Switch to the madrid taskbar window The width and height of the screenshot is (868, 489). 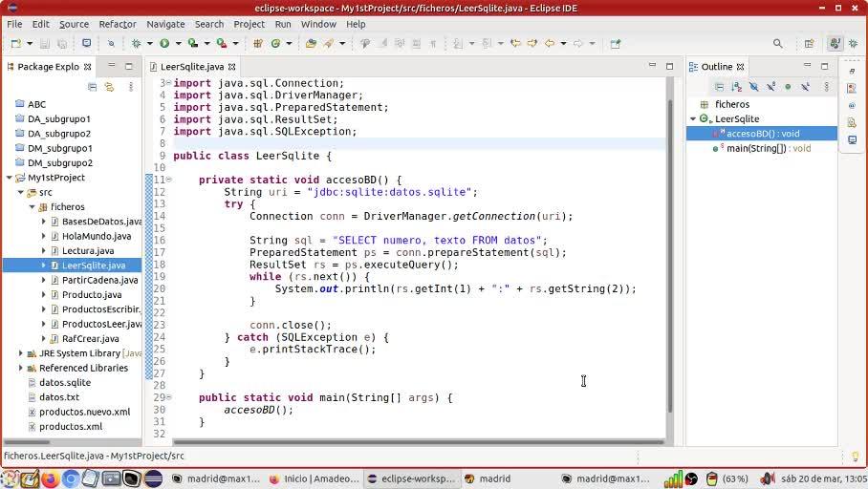pos(494,478)
